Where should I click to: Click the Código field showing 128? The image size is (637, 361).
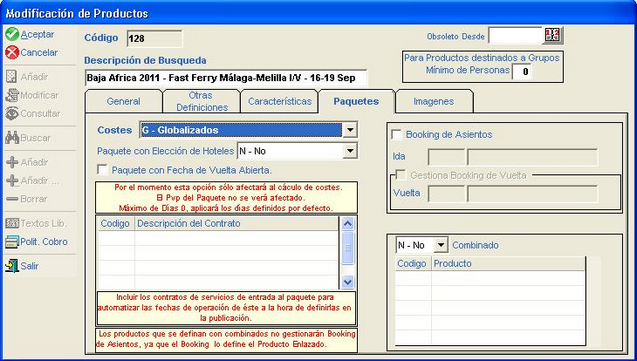tap(154, 39)
